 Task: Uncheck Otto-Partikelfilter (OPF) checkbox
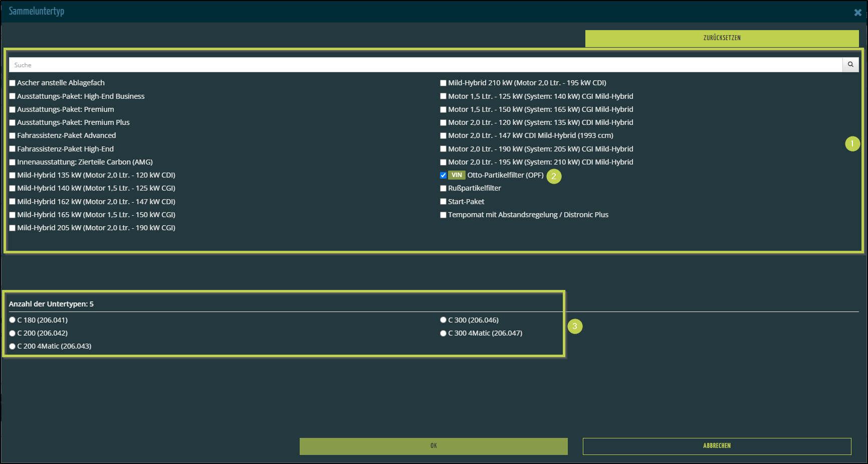(443, 176)
